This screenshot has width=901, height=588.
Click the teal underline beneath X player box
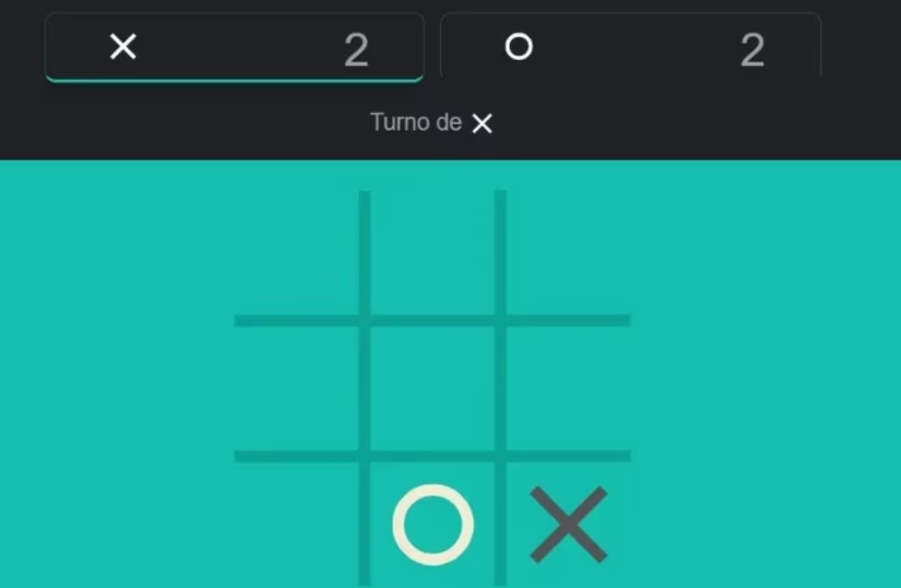[x=234, y=80]
